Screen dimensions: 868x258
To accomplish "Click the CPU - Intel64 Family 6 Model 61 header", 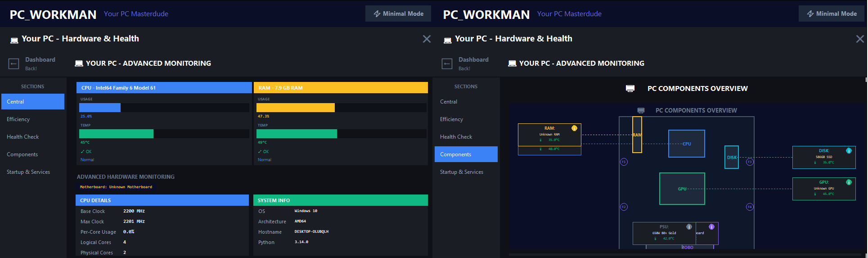I will (x=164, y=88).
